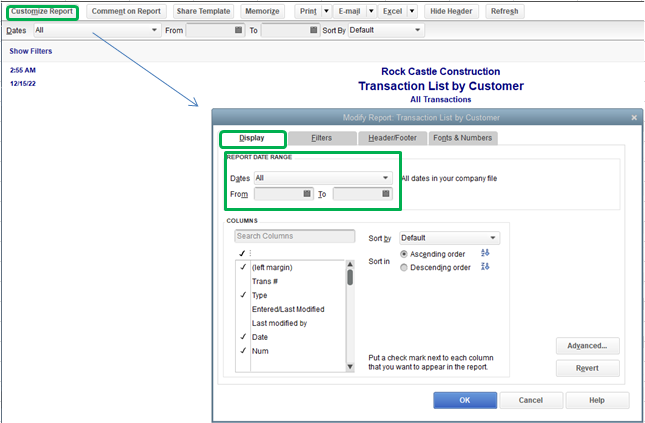
Task: Click the E-mail button
Action: pos(349,11)
